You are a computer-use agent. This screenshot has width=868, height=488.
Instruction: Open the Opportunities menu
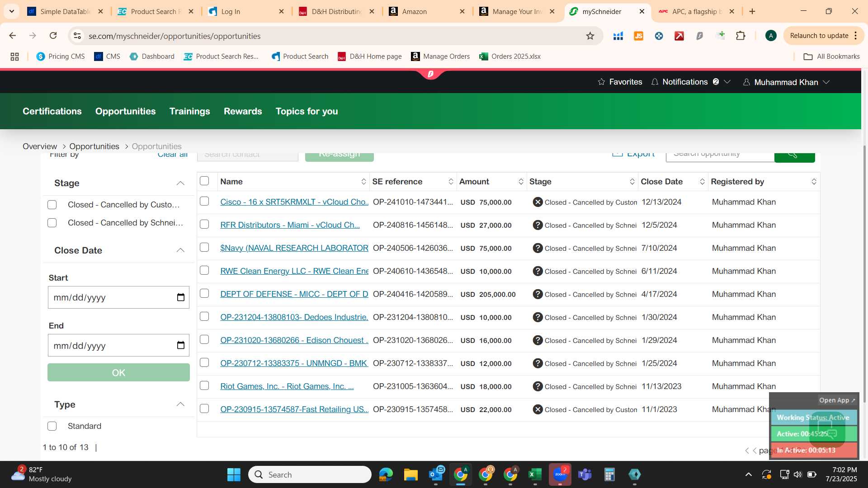click(x=125, y=111)
